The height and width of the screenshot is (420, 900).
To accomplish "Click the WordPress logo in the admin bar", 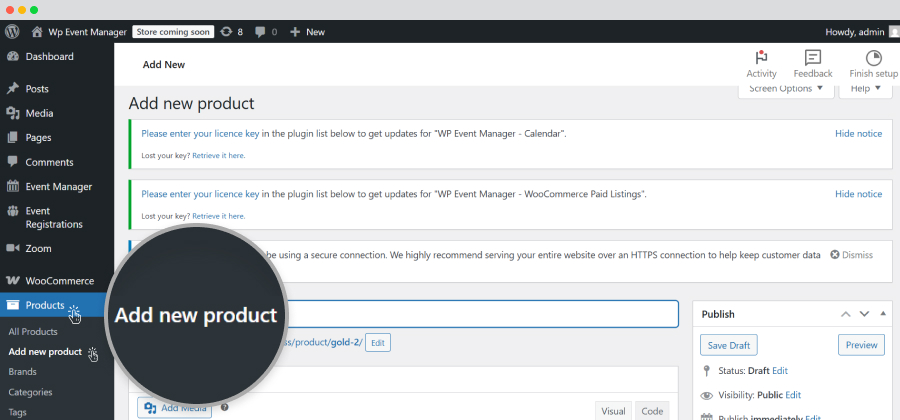I will click(x=12, y=32).
